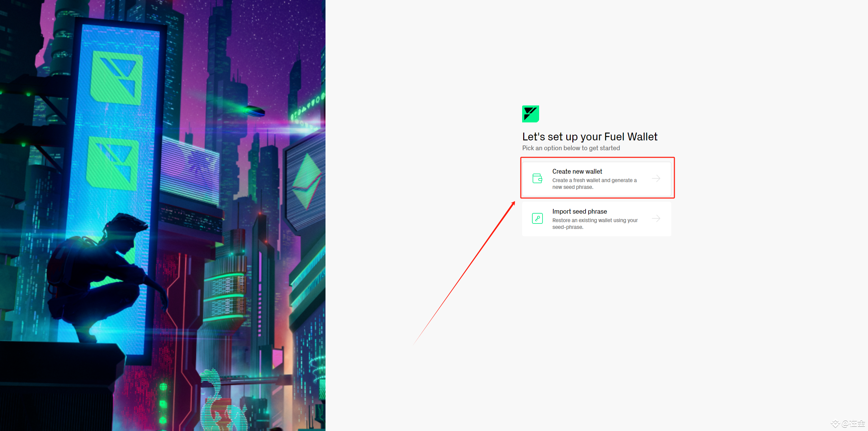
Task: Click the green Fuel logo above the heading
Action: pyautogui.click(x=530, y=114)
